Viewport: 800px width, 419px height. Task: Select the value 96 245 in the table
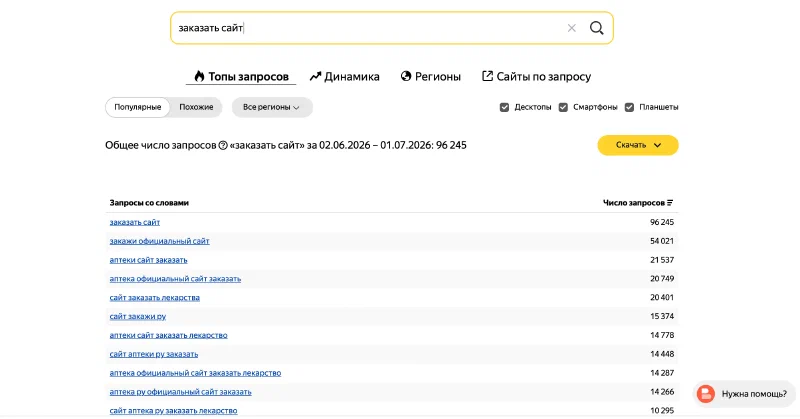pyautogui.click(x=662, y=223)
